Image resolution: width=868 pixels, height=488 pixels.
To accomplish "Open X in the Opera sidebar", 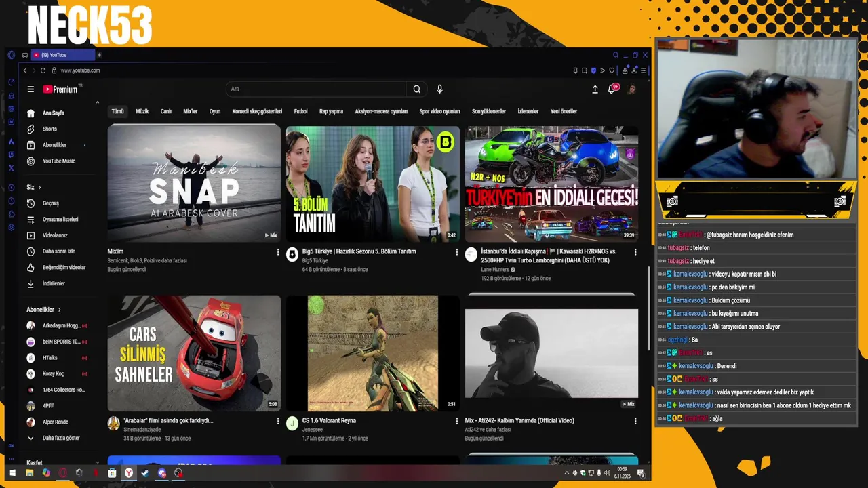I will 12,168.
